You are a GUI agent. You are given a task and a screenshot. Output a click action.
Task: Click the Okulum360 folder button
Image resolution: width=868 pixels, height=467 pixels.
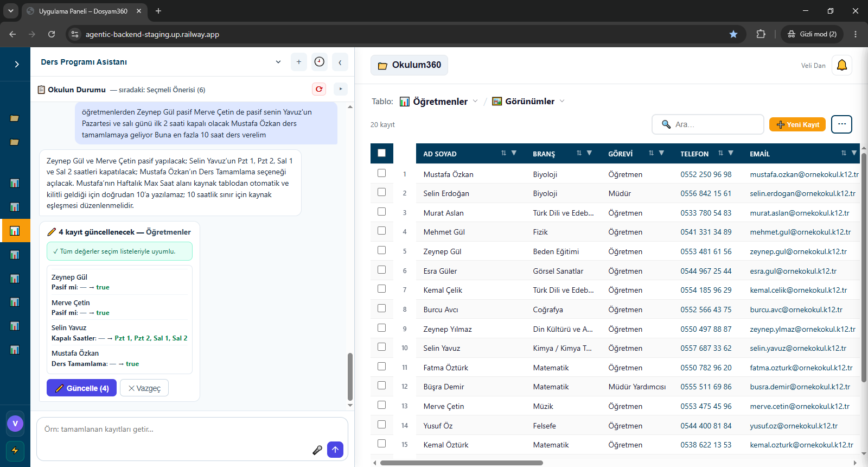coord(410,65)
